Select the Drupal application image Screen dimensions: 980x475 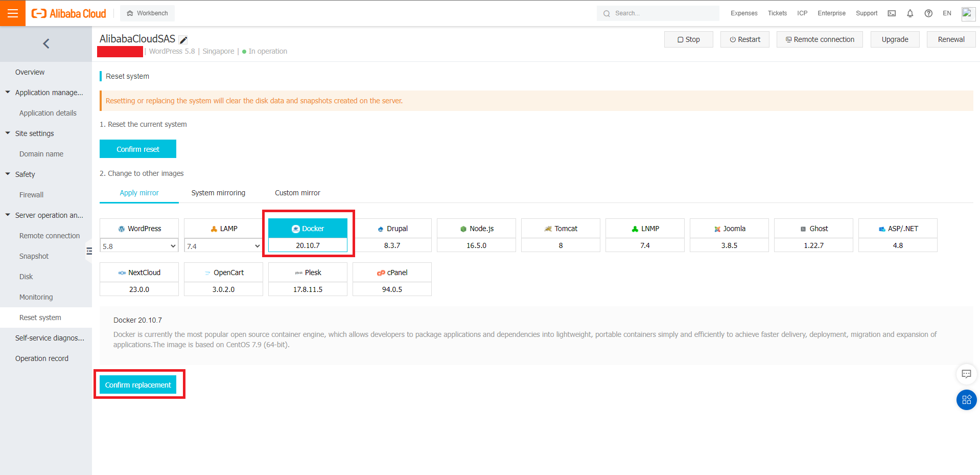click(392, 235)
